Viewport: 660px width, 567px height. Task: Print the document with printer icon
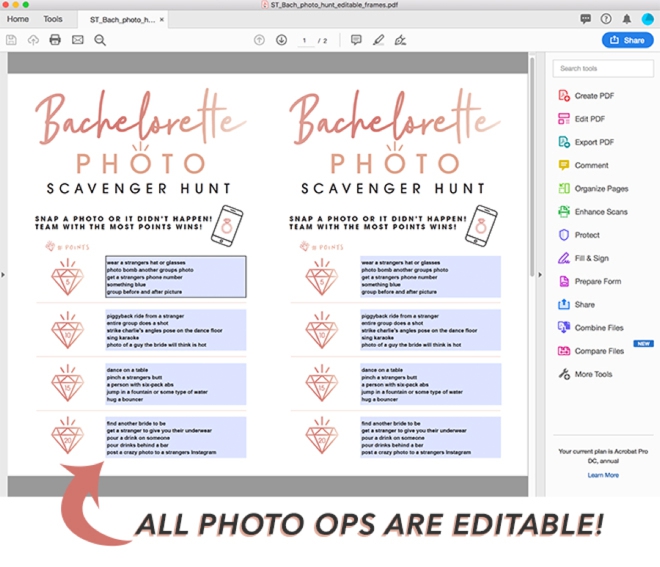[55, 40]
